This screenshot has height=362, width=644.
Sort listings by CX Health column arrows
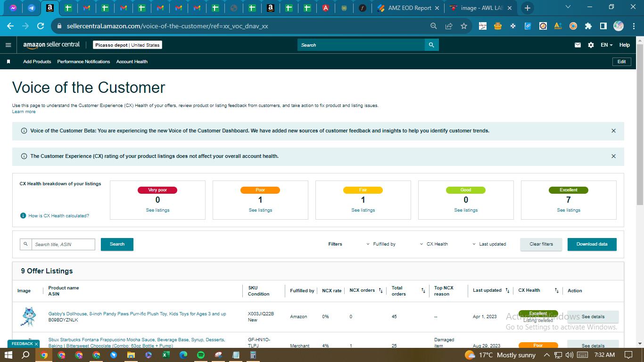557,290
